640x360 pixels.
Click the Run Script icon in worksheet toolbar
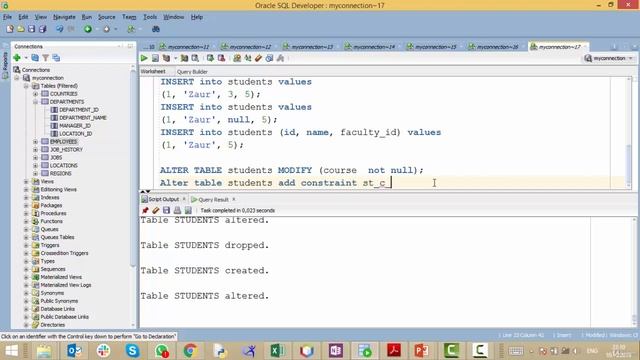coord(156,58)
